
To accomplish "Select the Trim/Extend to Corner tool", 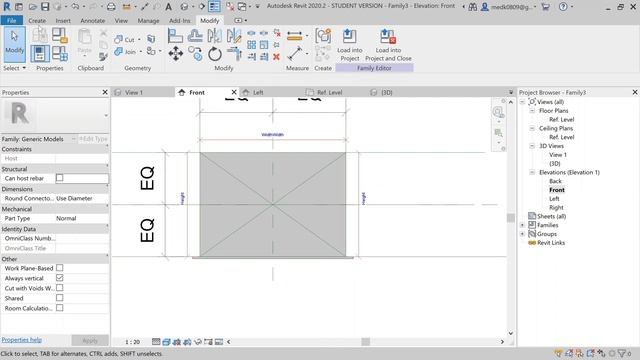I will click(234, 53).
